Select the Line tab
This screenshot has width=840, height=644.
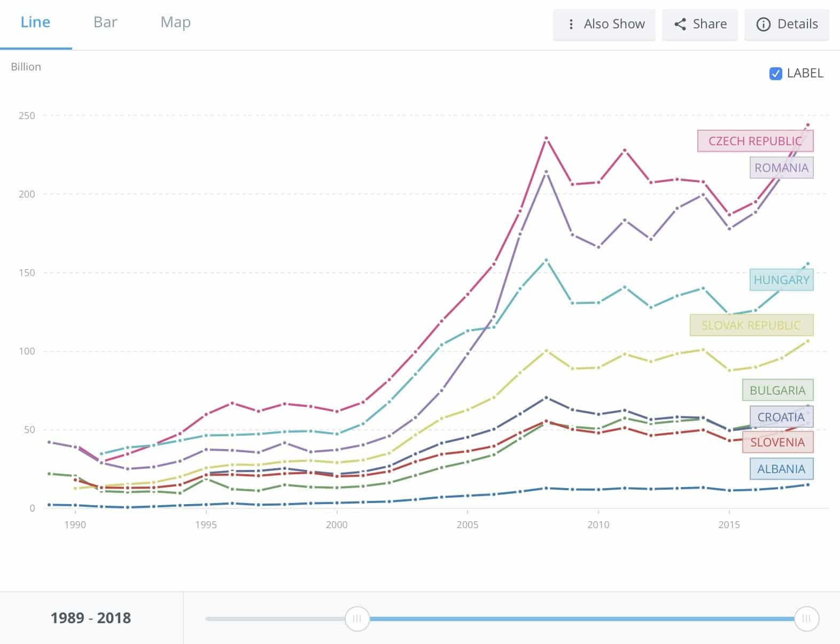pos(35,22)
